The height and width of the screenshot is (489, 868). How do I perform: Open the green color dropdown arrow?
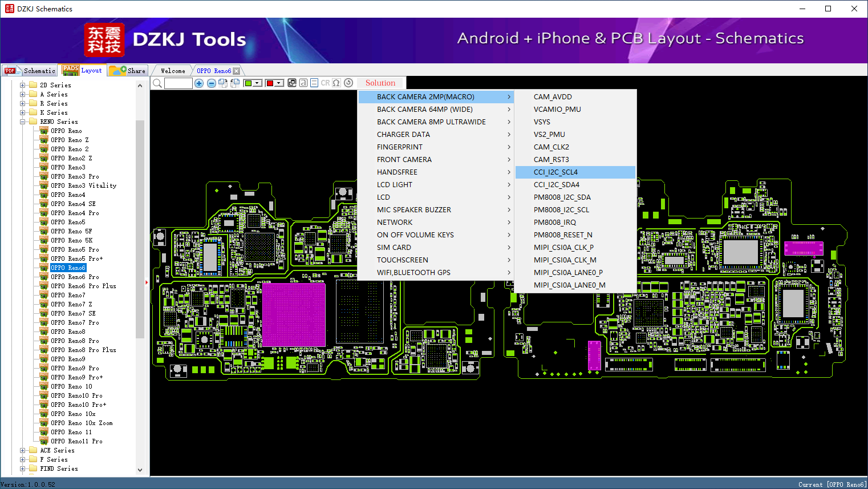[258, 83]
